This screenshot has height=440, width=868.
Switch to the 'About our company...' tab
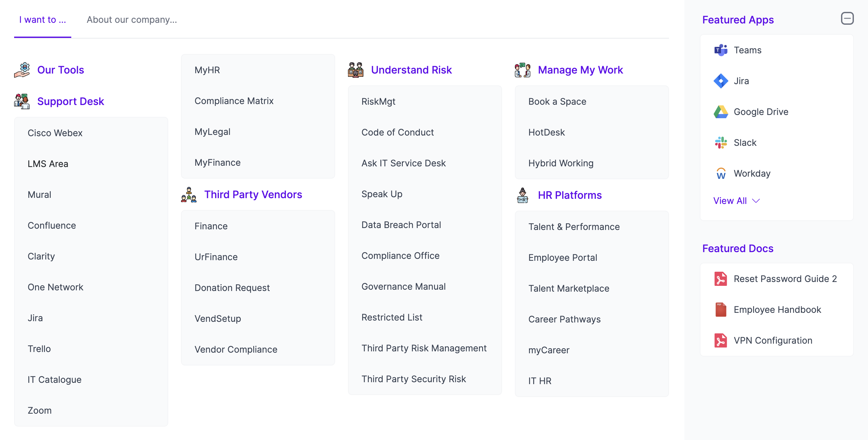(132, 20)
